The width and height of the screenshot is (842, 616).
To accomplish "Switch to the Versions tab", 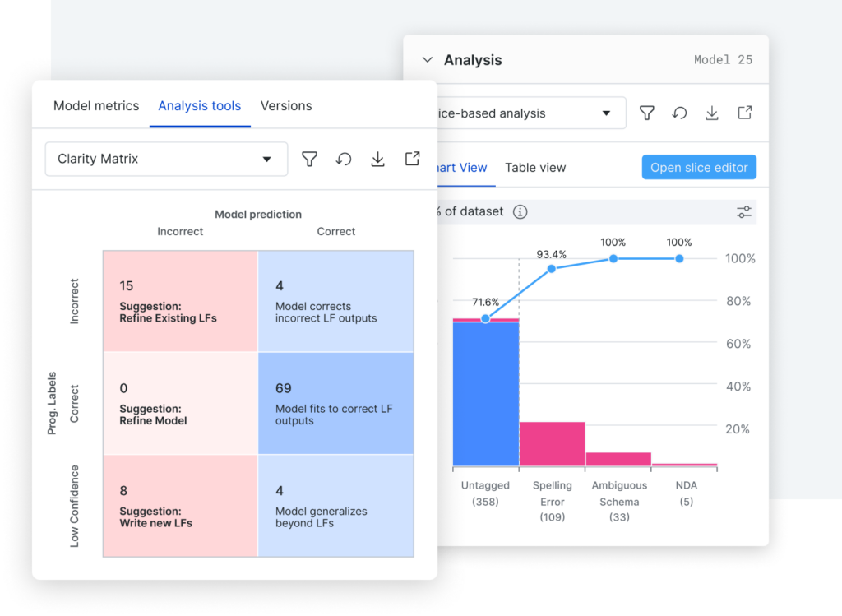I will [286, 106].
